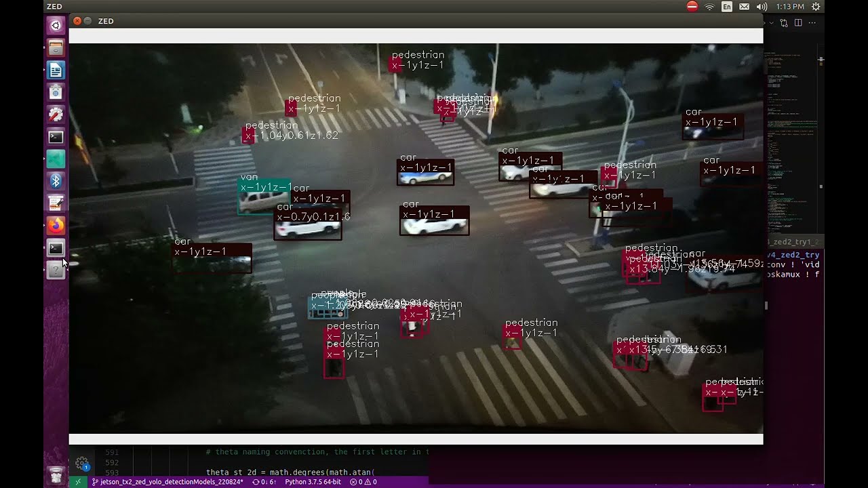Viewport: 868px width, 488px height.
Task: Open the clock showing 1:13 PM
Action: [x=790, y=7]
